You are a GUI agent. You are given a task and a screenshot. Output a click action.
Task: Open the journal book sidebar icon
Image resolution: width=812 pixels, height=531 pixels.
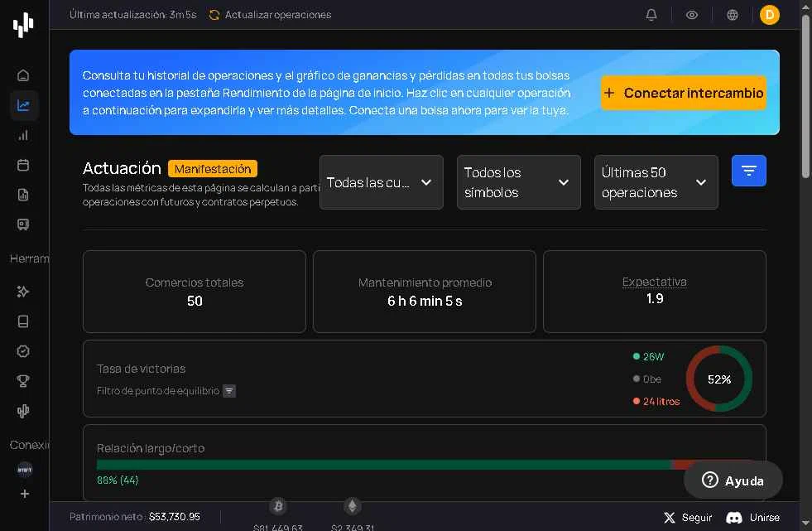[x=23, y=321]
